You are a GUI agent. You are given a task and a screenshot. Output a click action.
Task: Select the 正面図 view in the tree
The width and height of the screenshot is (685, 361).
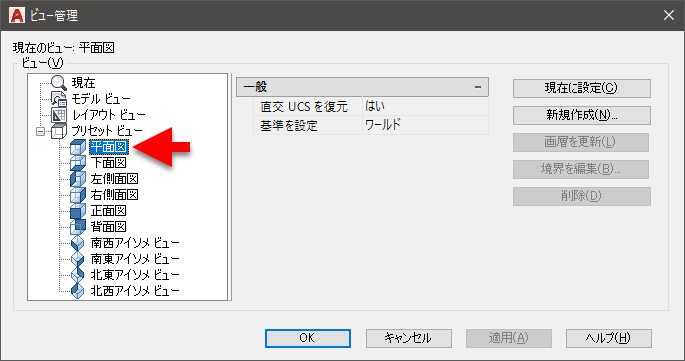click(109, 211)
